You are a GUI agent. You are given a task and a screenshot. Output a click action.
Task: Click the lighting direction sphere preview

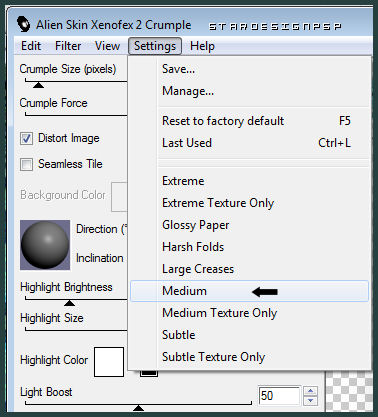[45, 245]
